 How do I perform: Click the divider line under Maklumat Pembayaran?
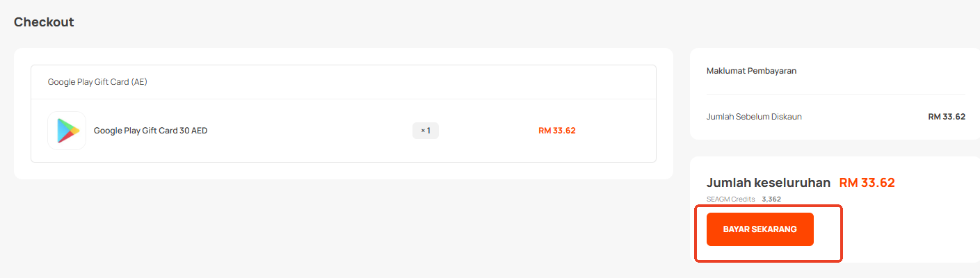click(x=835, y=94)
